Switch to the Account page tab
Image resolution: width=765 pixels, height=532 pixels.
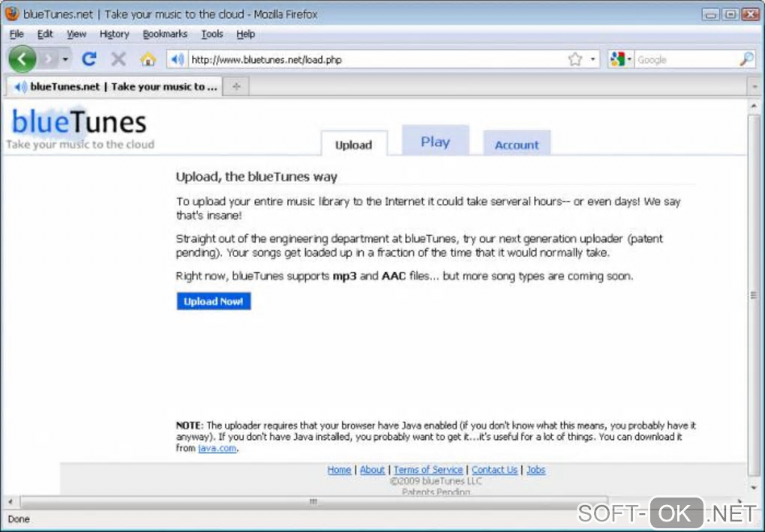pos(517,144)
